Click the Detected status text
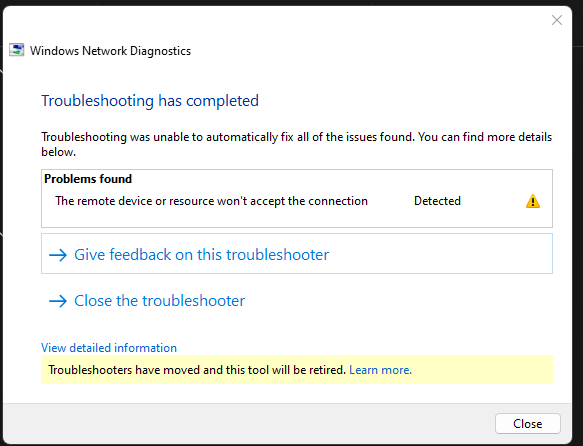Viewport: 583px width, 446px height. pos(437,201)
